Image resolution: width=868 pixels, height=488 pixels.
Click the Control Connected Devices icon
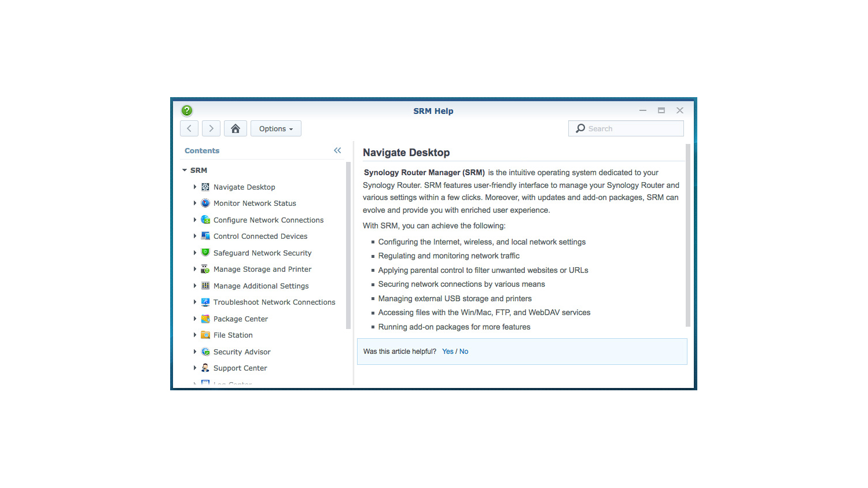point(205,236)
